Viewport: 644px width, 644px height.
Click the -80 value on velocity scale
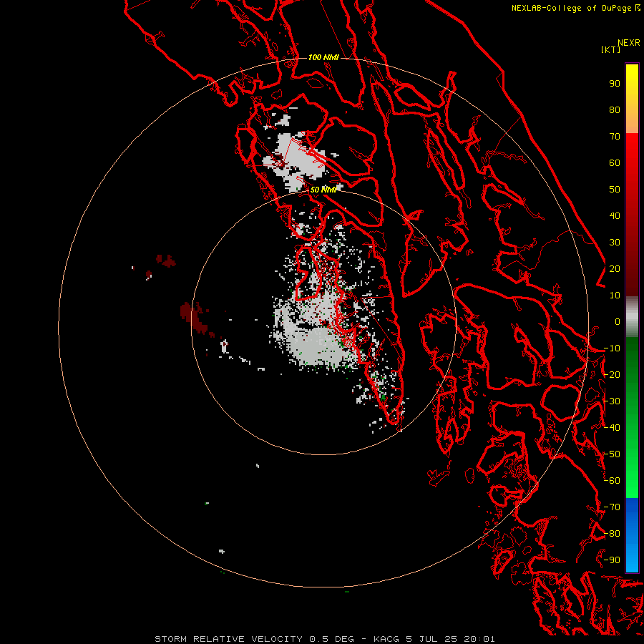[x=612, y=534]
